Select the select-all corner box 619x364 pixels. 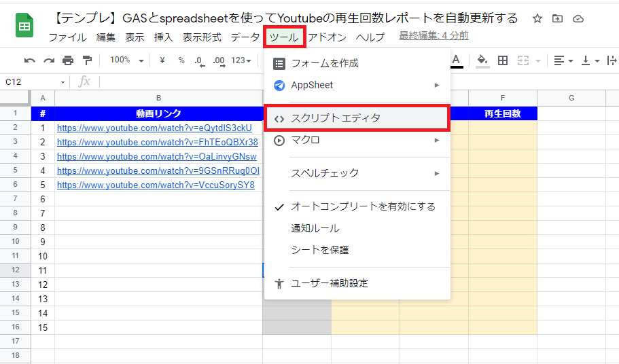click(x=16, y=98)
